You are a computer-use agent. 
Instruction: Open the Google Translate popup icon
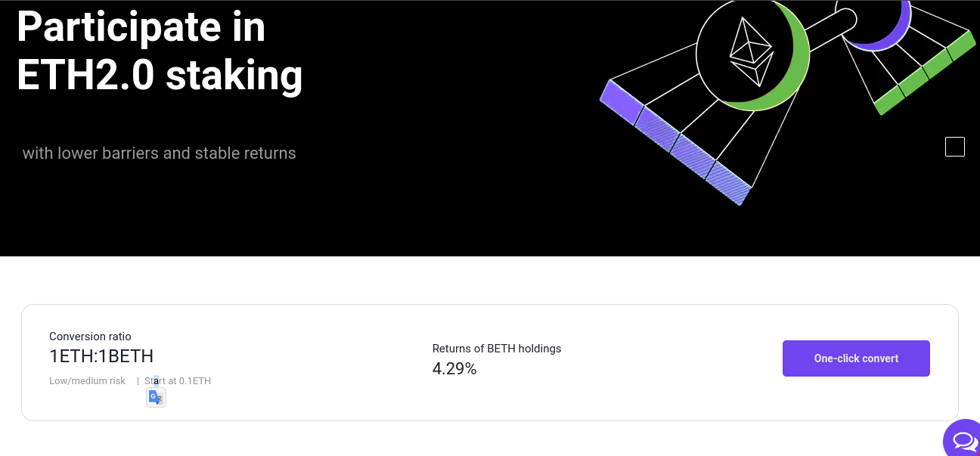[156, 397]
